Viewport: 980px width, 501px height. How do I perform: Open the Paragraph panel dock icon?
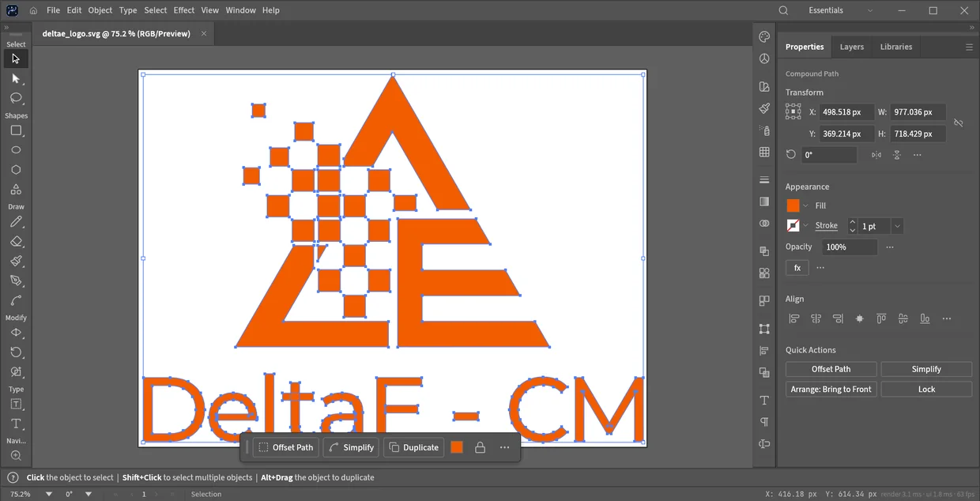[x=764, y=422]
